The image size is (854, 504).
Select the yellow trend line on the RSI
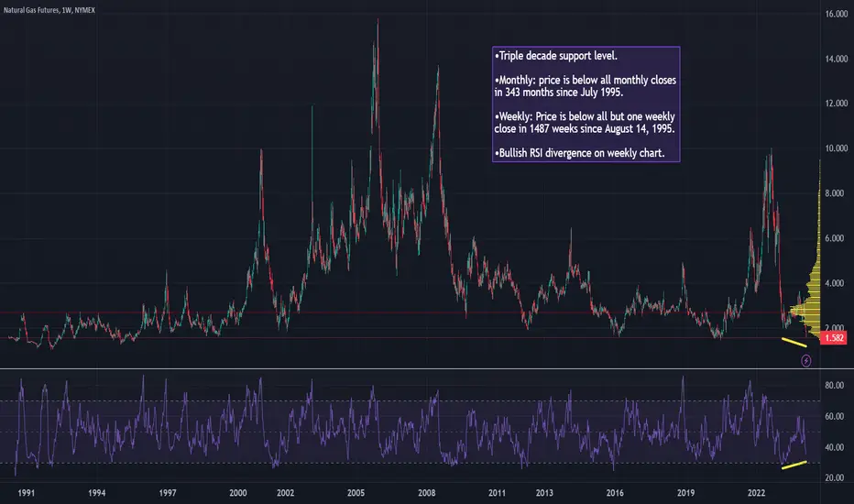[794, 465]
